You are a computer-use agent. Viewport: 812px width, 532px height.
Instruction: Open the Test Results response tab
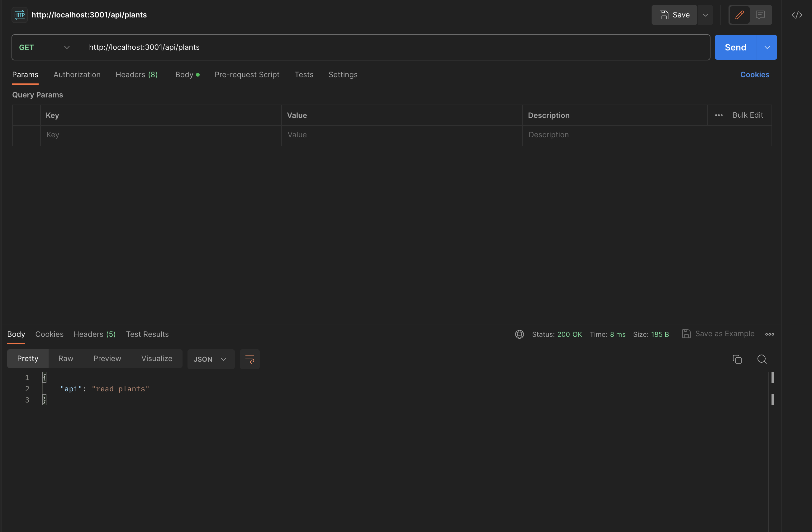147,334
